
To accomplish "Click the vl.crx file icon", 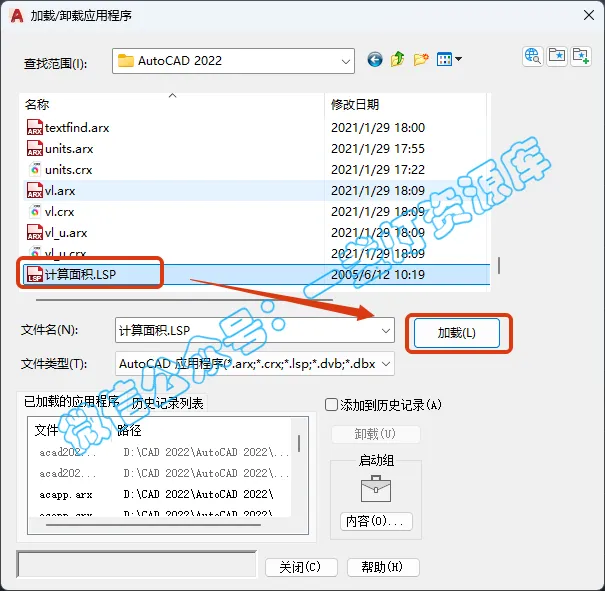I will click(35, 211).
